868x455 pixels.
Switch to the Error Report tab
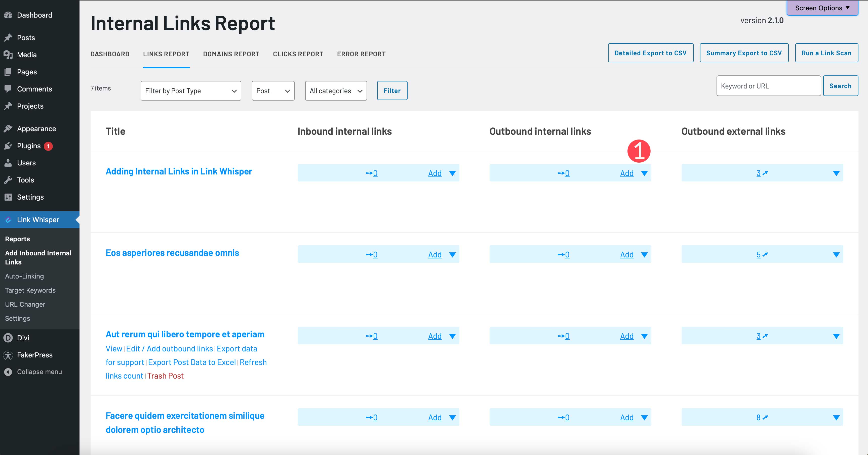tap(361, 54)
